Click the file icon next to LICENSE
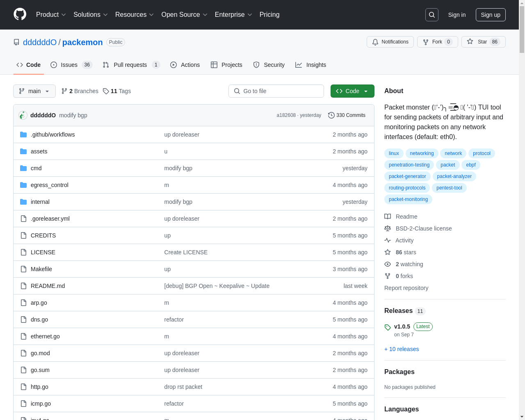This screenshot has height=420, width=525. point(23,252)
